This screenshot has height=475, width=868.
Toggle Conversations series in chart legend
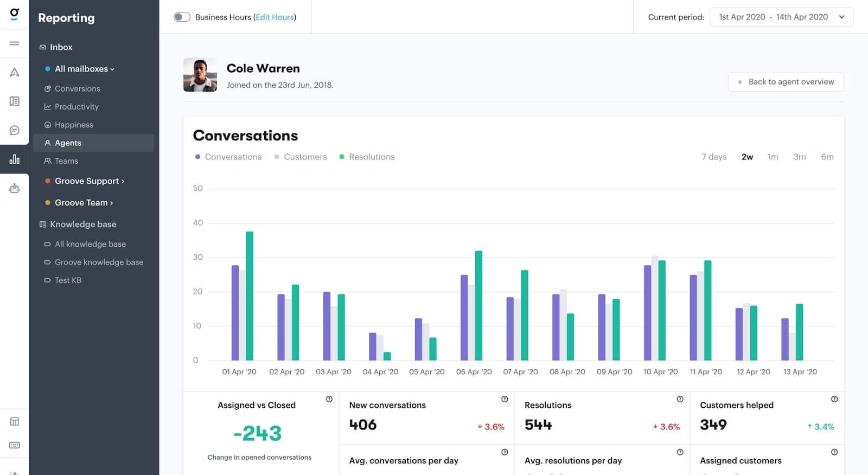point(228,157)
